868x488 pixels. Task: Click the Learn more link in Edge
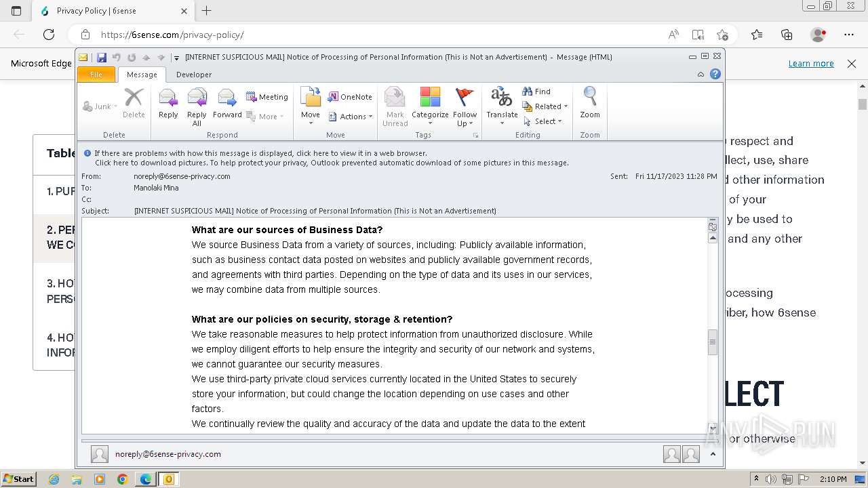(x=811, y=63)
